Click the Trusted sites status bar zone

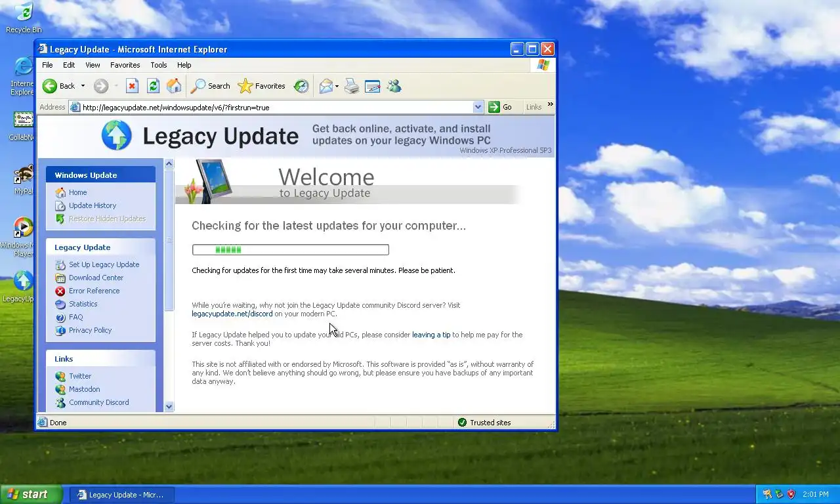(484, 423)
